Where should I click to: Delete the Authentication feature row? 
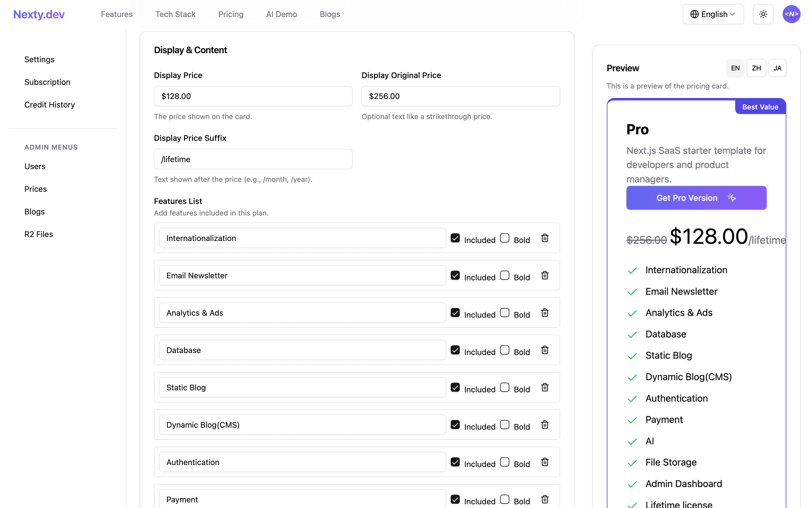545,462
